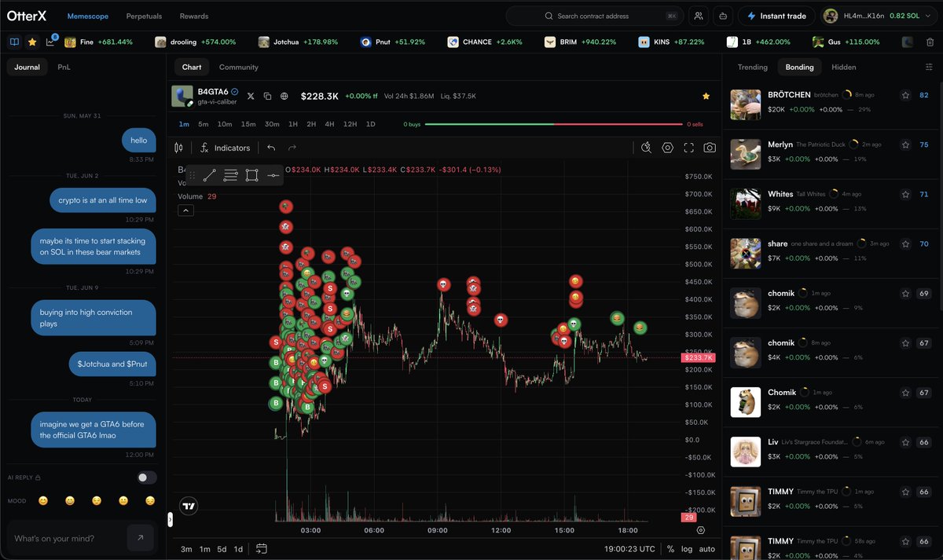Select the rectangle drawing tool
Image resolution: width=943 pixels, height=560 pixels.
pos(251,175)
